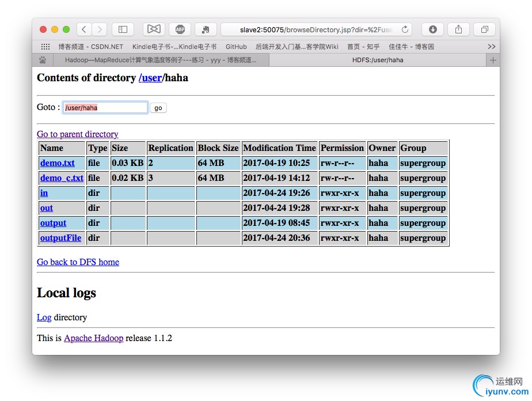532x401 pixels.
Task: Click the 2017-04-24 19:28 timestamp
Action: click(276, 208)
